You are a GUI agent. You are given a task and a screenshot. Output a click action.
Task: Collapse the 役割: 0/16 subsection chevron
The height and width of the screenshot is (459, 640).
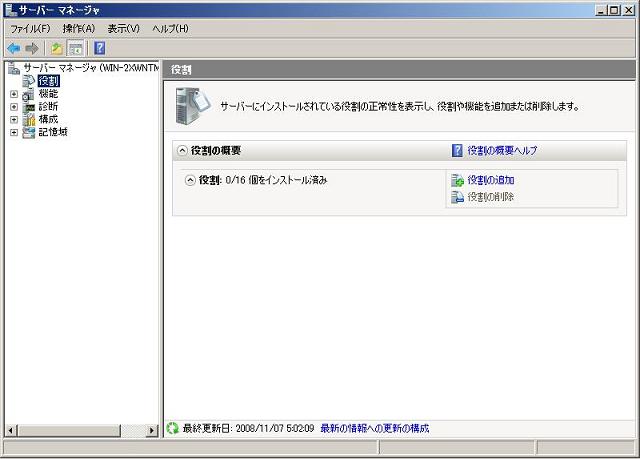(190, 180)
